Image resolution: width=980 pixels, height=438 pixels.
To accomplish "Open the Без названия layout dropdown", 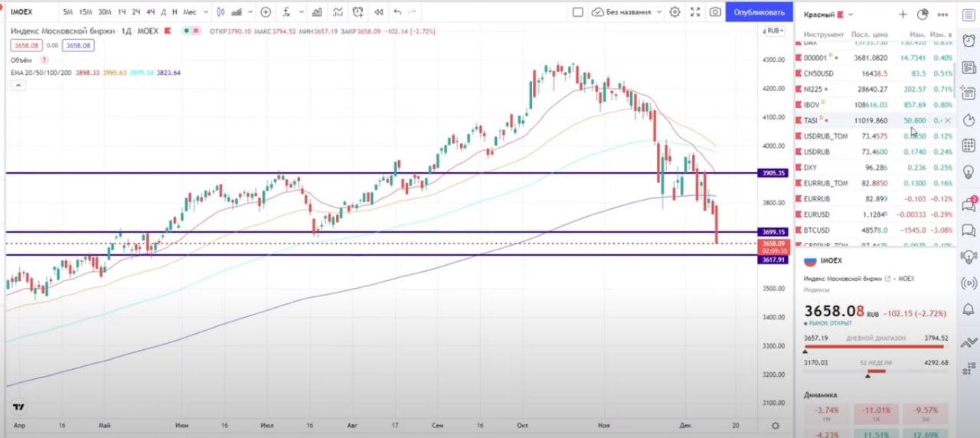I will [x=628, y=12].
